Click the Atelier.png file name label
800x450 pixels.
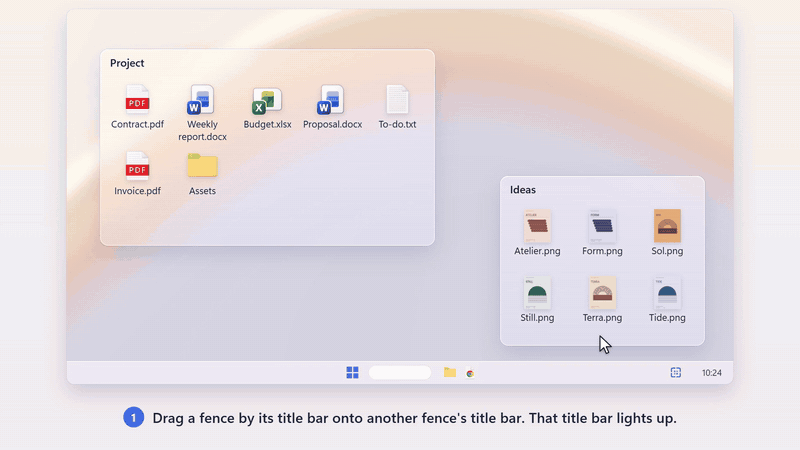(537, 251)
